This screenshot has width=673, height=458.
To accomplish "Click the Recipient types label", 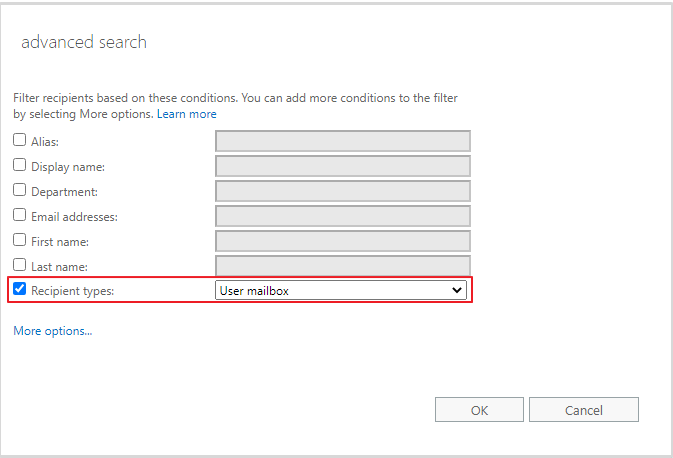I will (73, 291).
